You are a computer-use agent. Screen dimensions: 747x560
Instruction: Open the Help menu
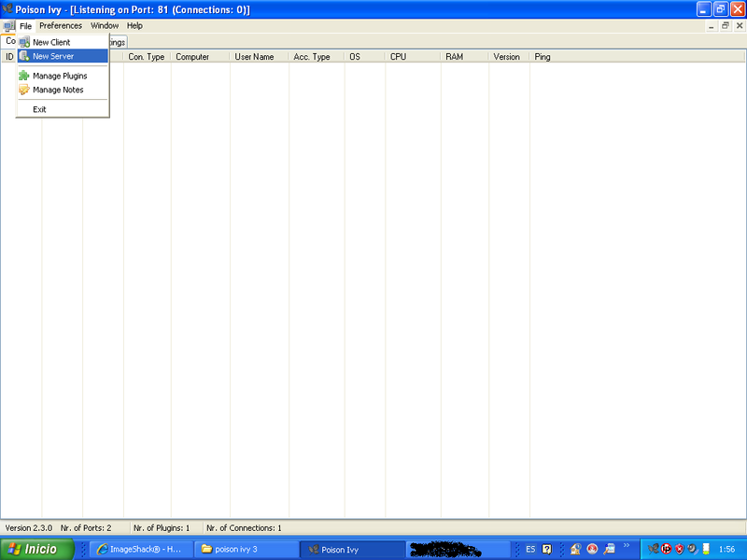coord(134,26)
